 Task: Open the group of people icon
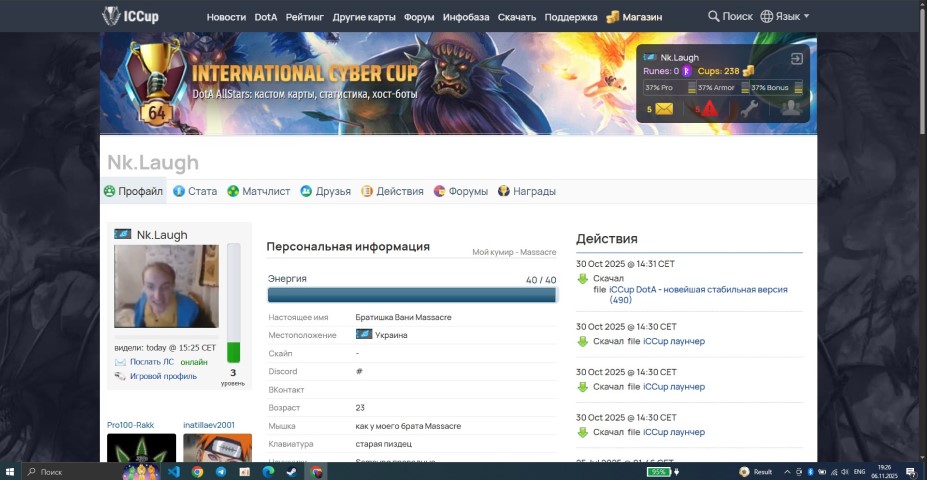click(x=790, y=109)
